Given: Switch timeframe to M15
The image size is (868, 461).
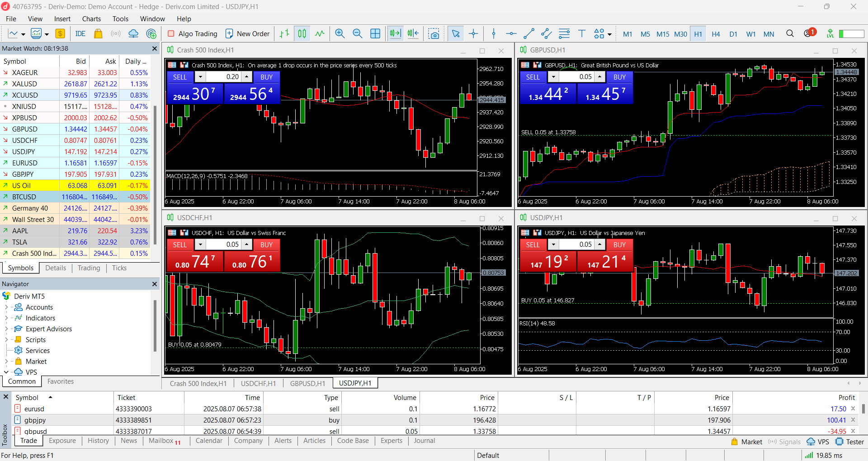Looking at the screenshot, I should coord(663,34).
